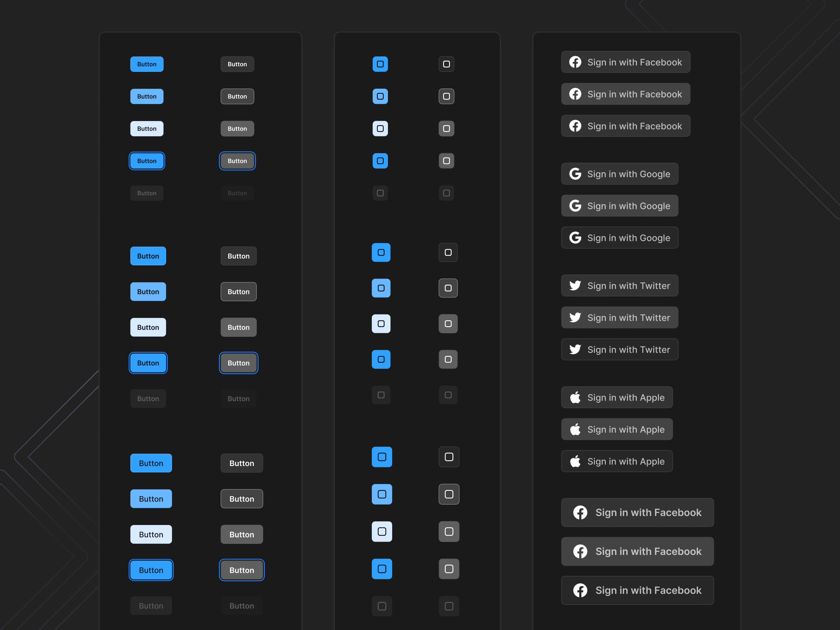Click the Apple icon in the third Apple button variant
This screenshot has width=840, height=630.
pyautogui.click(x=575, y=461)
